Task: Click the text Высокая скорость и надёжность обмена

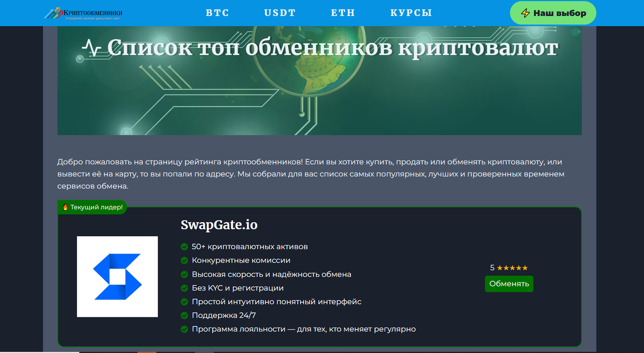Action: click(x=271, y=275)
